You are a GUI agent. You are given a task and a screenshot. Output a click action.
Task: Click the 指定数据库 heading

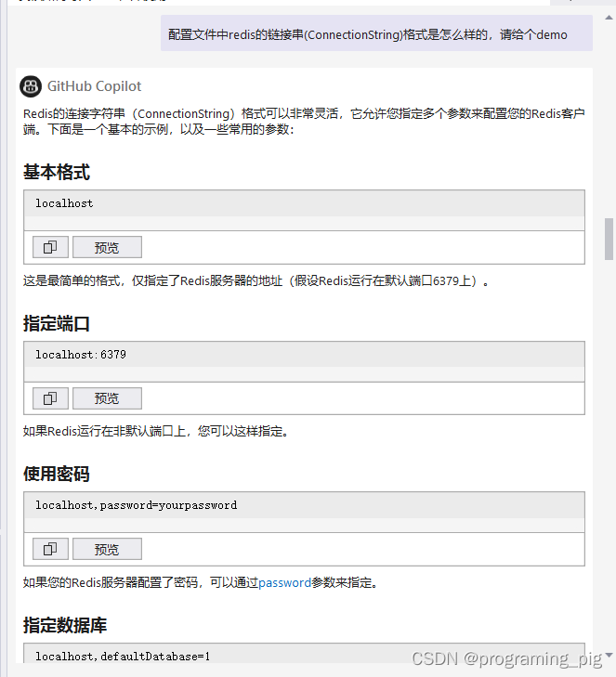(65, 625)
